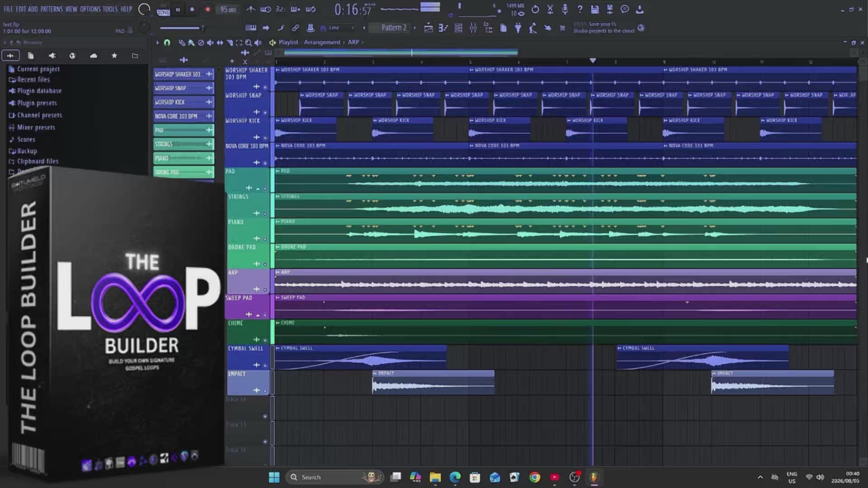Image resolution: width=868 pixels, height=488 pixels.
Task: Click the question mark help icon
Action: click(x=580, y=9)
